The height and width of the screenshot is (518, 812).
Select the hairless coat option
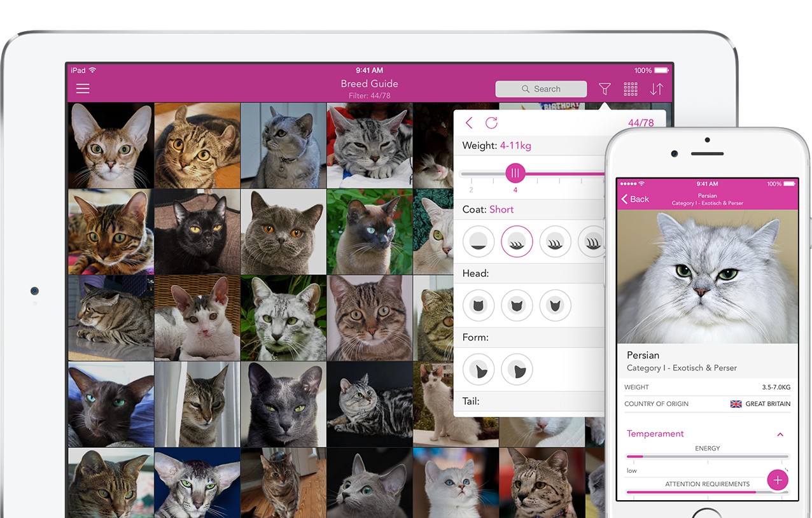pos(479,242)
